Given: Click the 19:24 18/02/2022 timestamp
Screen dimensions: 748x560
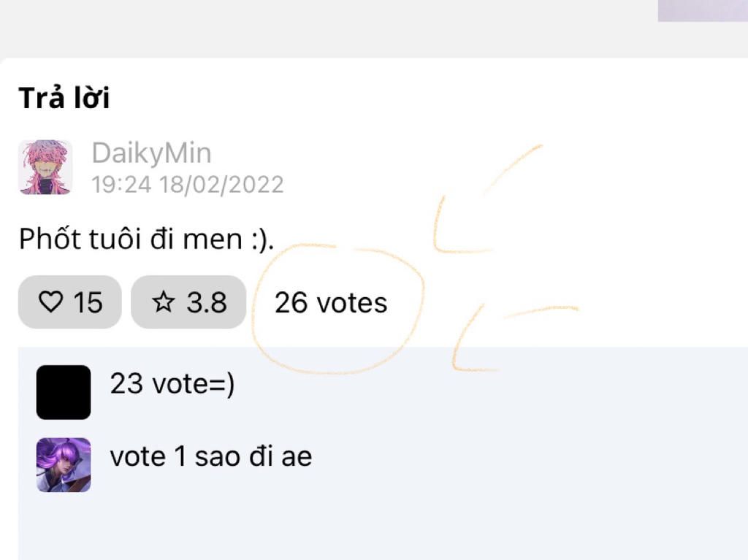Looking at the screenshot, I should [187, 184].
